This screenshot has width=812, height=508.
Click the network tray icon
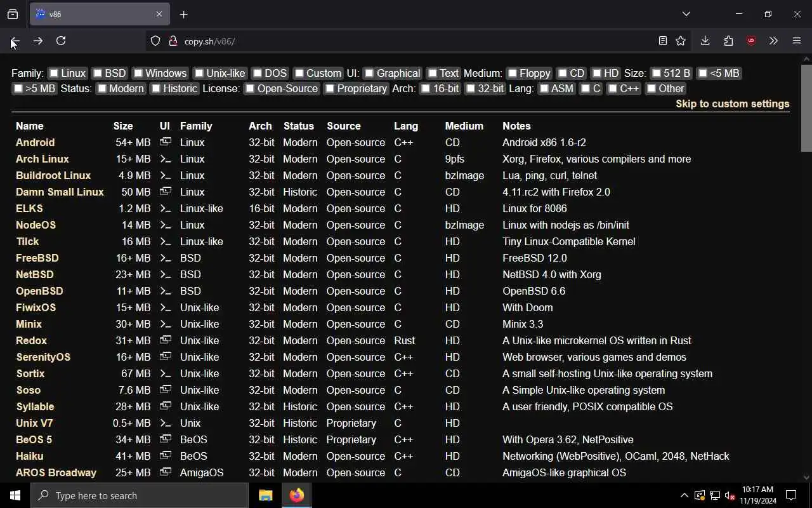click(714, 495)
